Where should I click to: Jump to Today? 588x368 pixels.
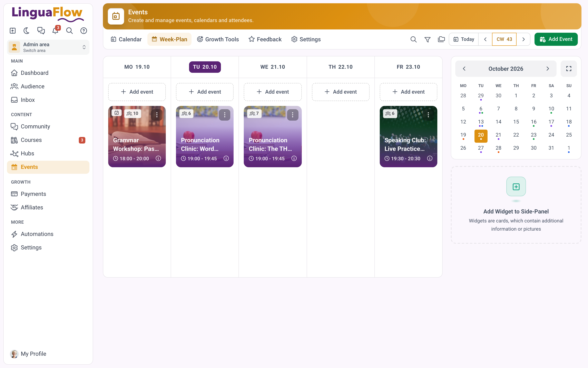coord(464,39)
